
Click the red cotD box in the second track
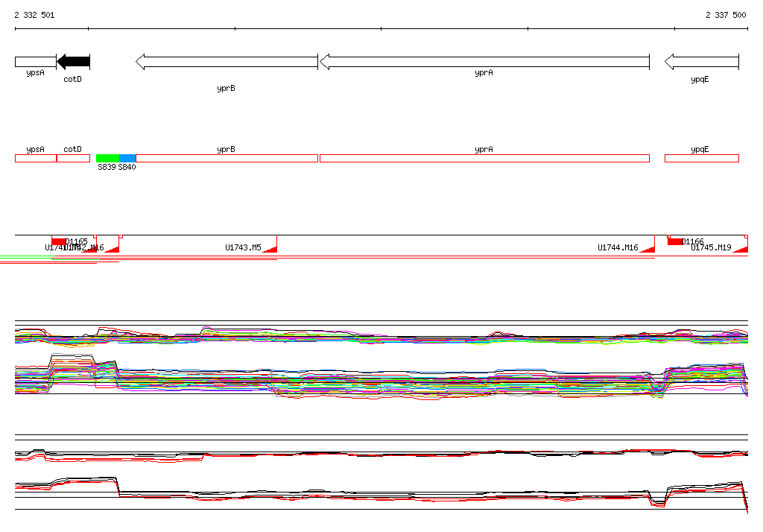pyautogui.click(x=74, y=158)
